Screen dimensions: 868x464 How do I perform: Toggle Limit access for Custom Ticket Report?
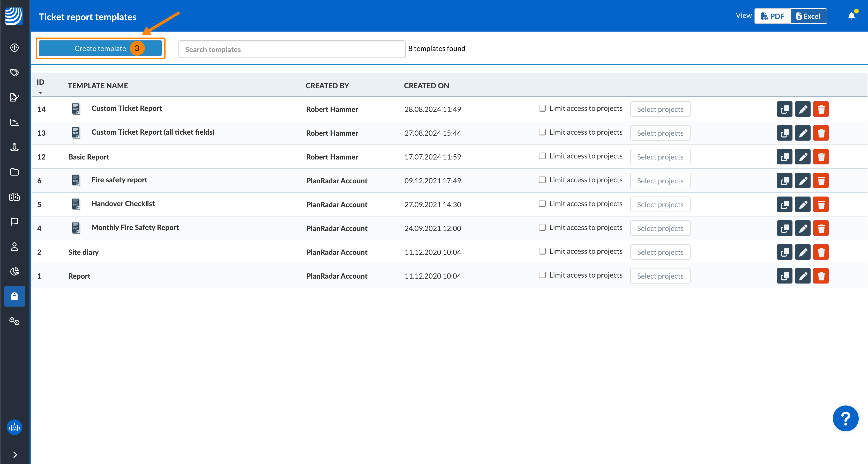click(542, 108)
